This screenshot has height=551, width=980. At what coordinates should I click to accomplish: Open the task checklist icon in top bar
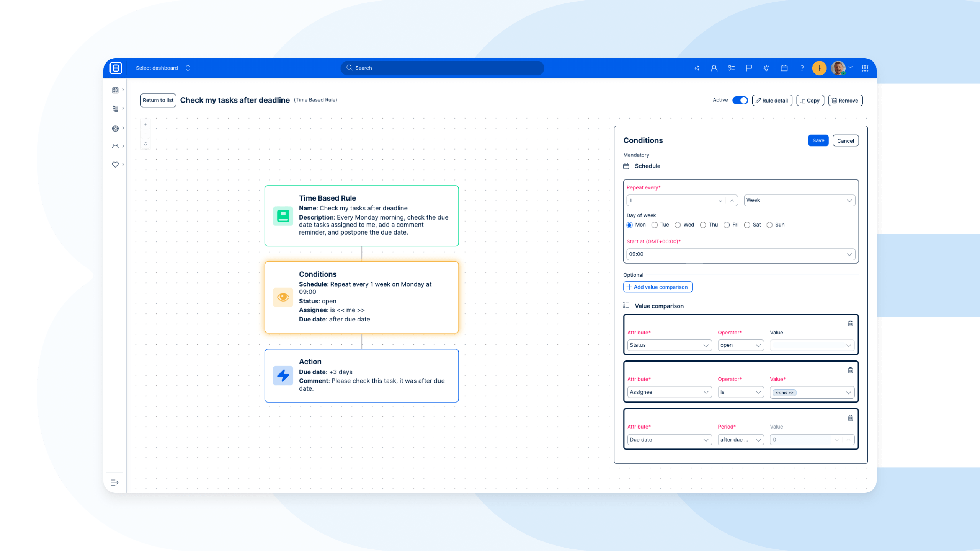pyautogui.click(x=732, y=68)
